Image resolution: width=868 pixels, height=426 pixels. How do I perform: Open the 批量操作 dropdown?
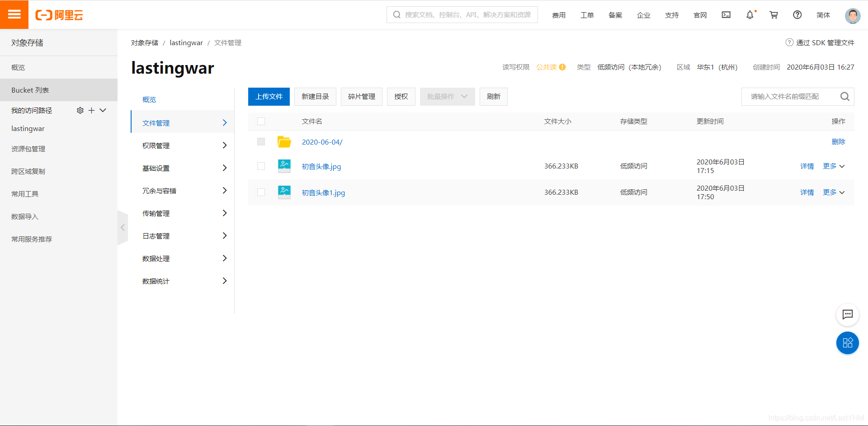coord(447,97)
